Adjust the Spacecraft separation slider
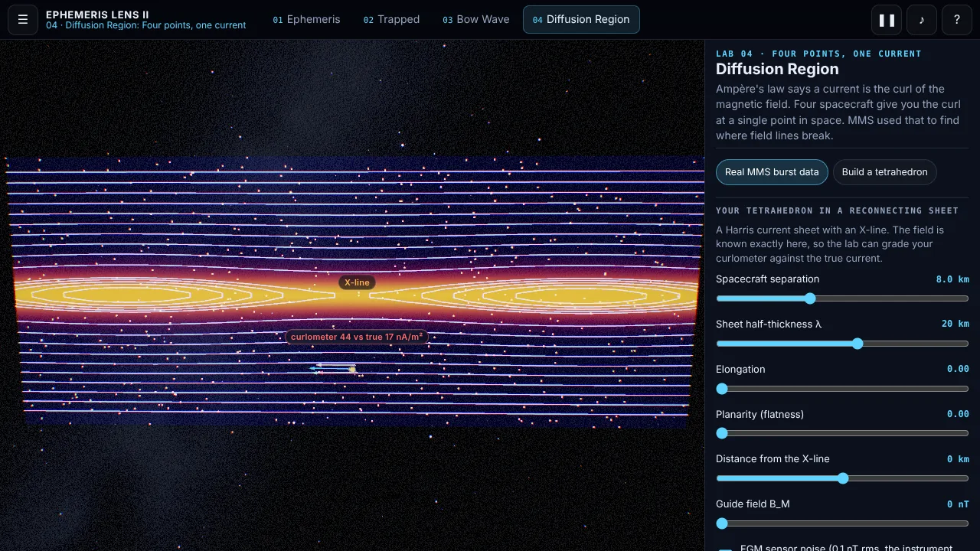 [x=842, y=298]
